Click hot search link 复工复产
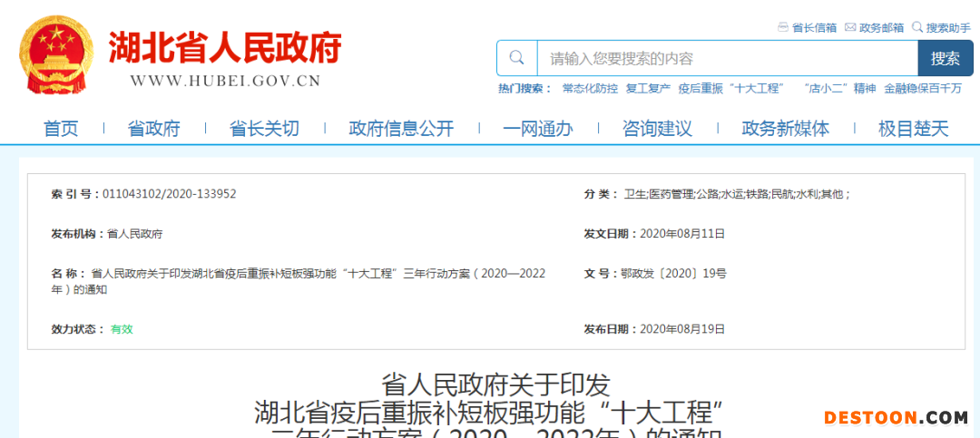 pos(648,88)
